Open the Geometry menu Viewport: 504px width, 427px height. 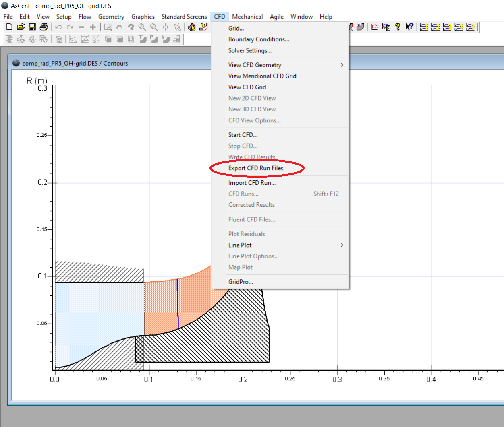pyautogui.click(x=111, y=17)
